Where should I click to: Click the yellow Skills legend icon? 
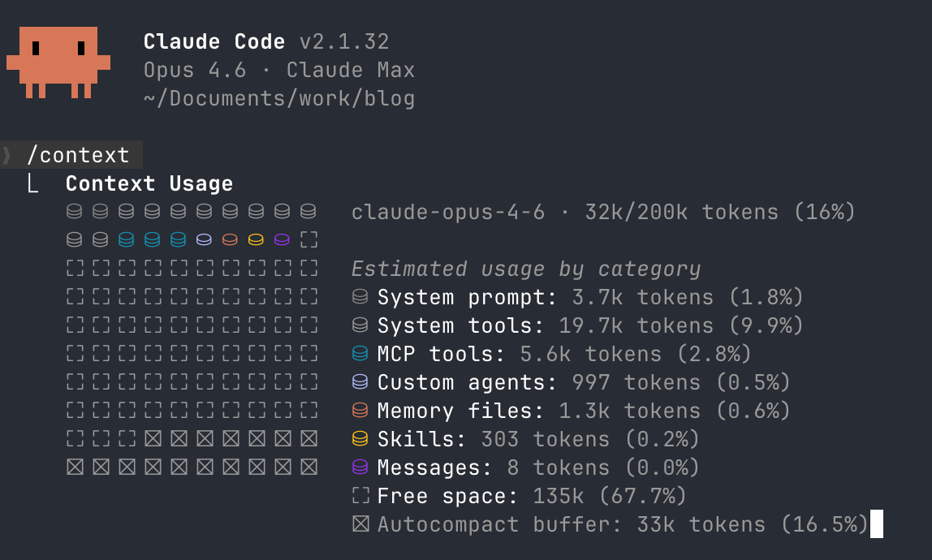360,439
